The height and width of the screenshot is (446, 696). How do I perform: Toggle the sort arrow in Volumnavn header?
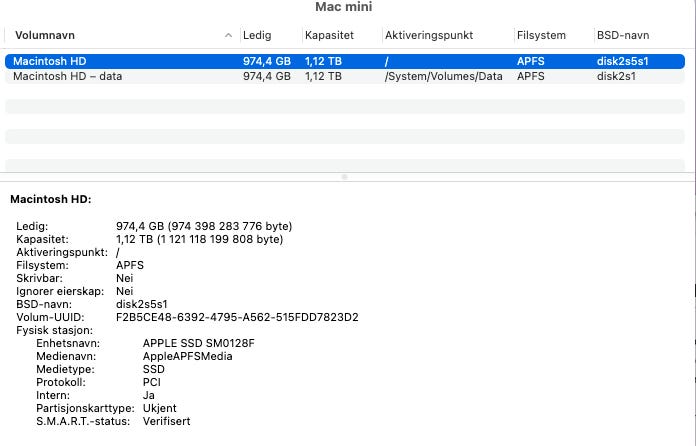228,36
